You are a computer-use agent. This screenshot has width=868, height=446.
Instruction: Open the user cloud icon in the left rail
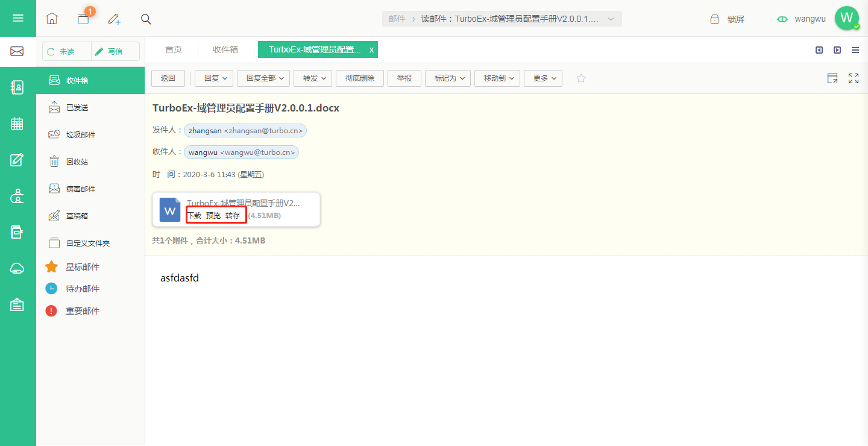pyautogui.click(x=17, y=196)
